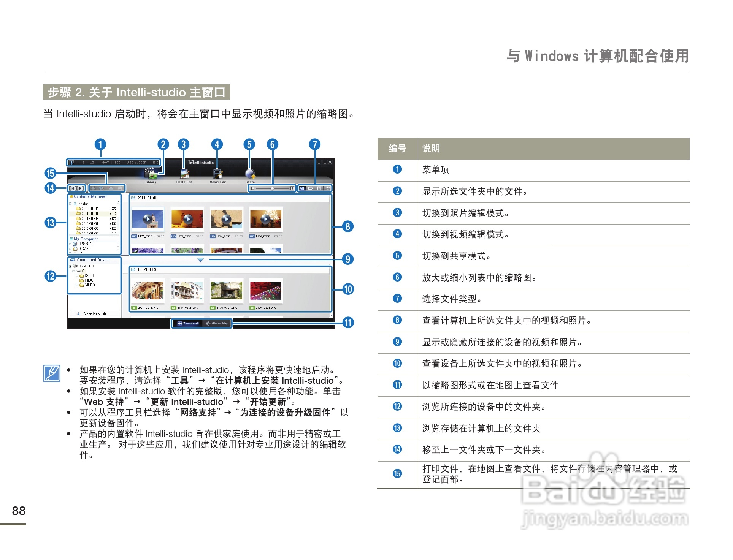This screenshot has height=560, width=733.
Task: Click the My Computer header icon
Action: tap(71, 239)
